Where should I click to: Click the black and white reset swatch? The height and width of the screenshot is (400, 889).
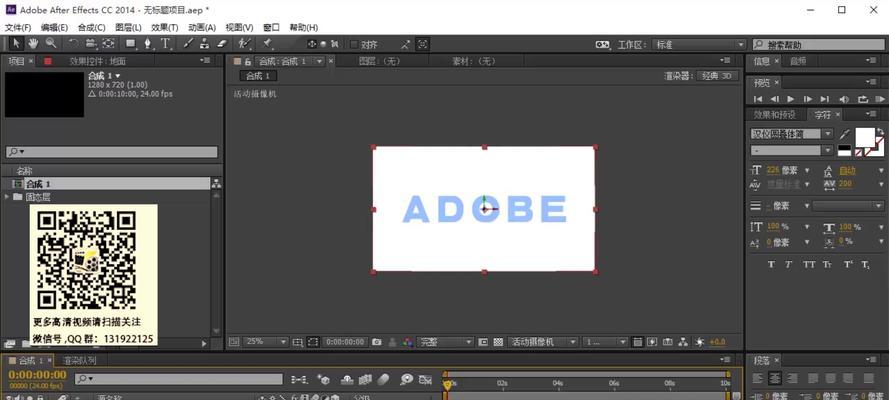844,150
